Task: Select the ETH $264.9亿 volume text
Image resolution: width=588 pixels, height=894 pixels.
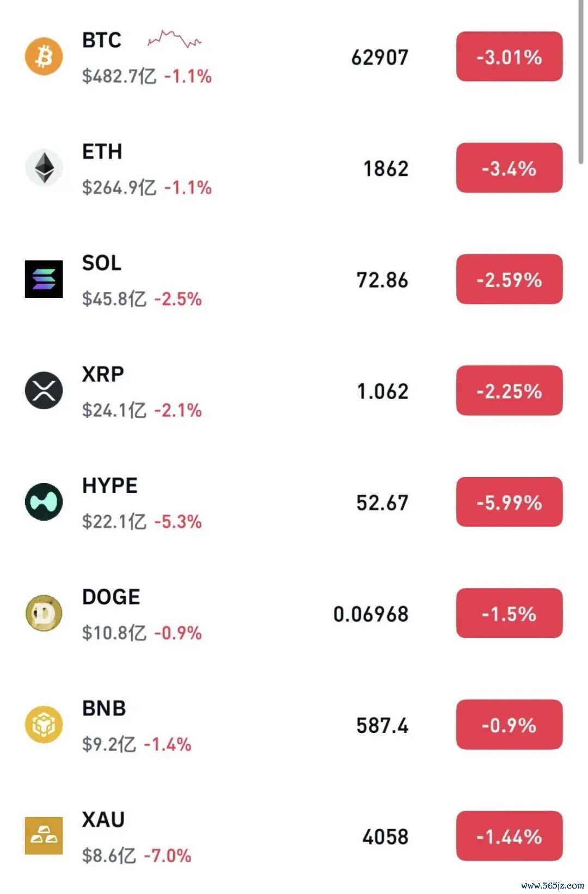Action: 119,188
